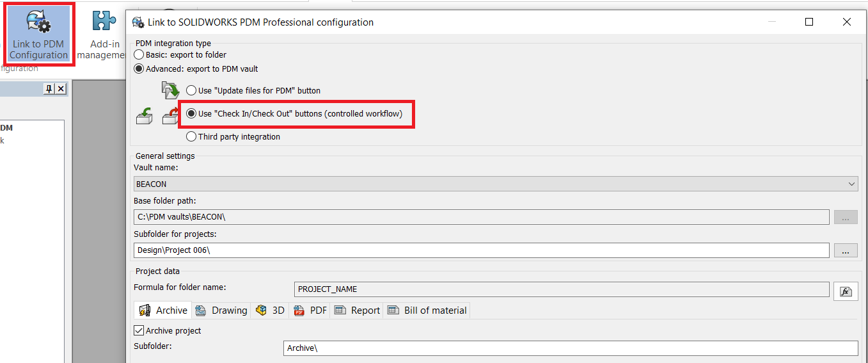Open the PDF tab
This screenshot has height=363, width=868.
[x=310, y=311]
